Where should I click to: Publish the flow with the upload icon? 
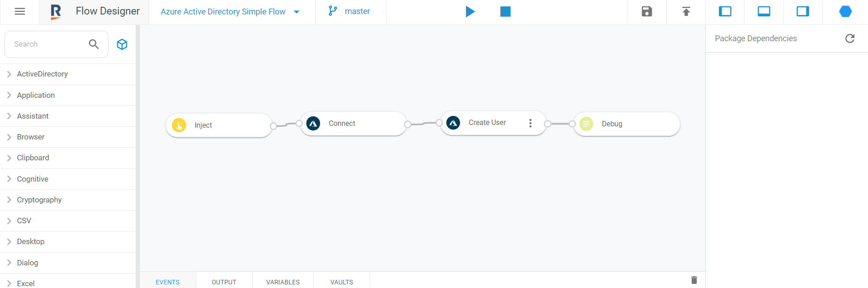[685, 11]
